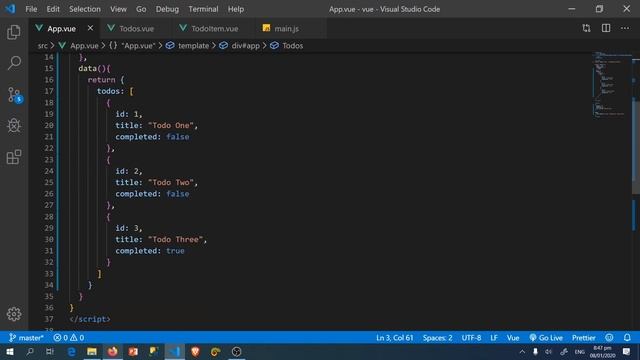This screenshot has width=640, height=360.
Task: Open the PowerPoint icon on the taskbar
Action: 133,351
